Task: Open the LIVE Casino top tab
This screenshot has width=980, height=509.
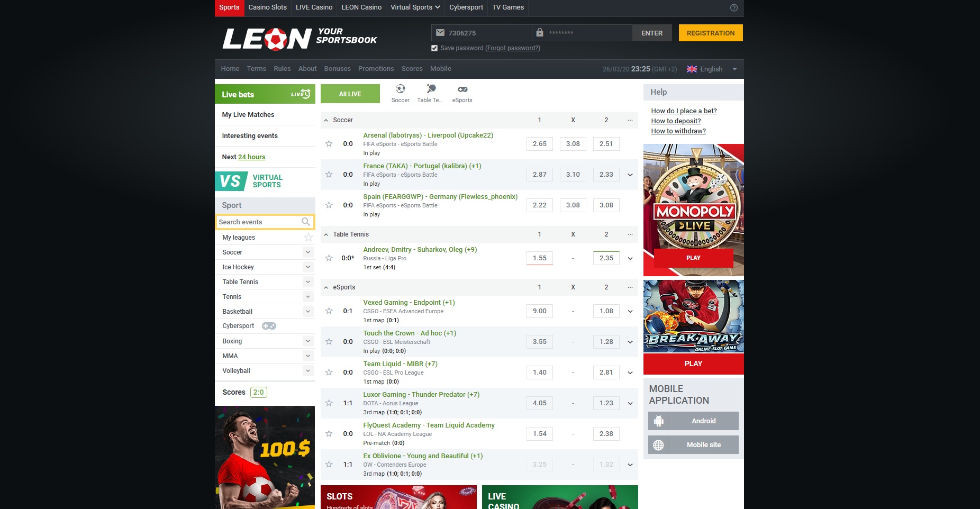Action: click(x=314, y=7)
